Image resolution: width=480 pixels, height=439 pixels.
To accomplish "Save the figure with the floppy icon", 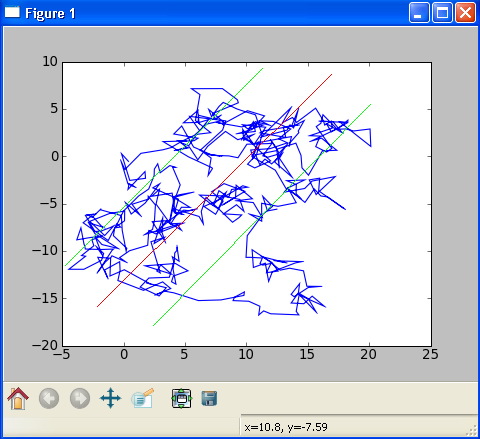I will tap(209, 398).
